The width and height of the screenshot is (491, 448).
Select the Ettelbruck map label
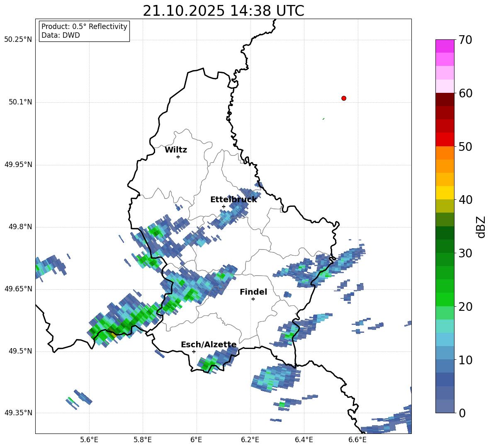click(x=233, y=200)
